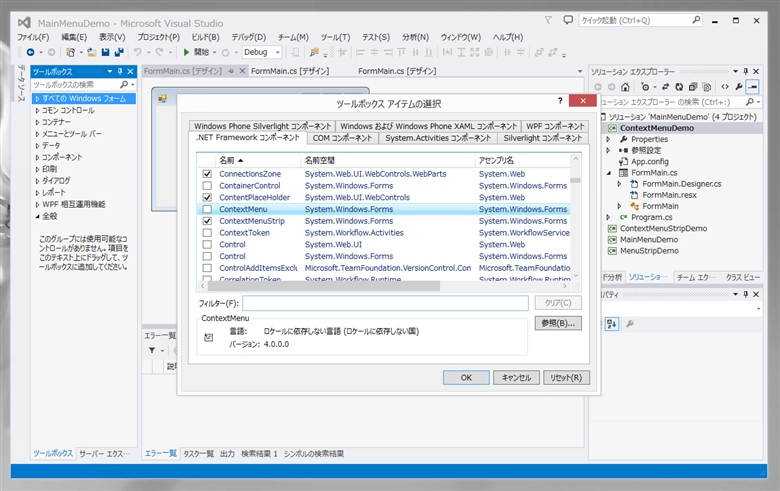Pin the Toolbox panel with pushpin icon
The width and height of the screenshot is (780, 491).
120,72
